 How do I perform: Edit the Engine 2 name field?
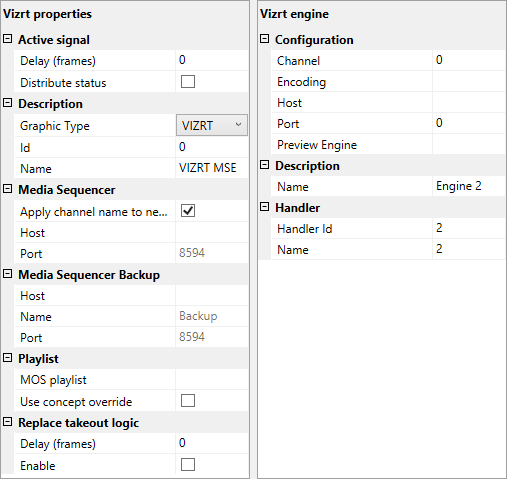pyautogui.click(x=469, y=186)
